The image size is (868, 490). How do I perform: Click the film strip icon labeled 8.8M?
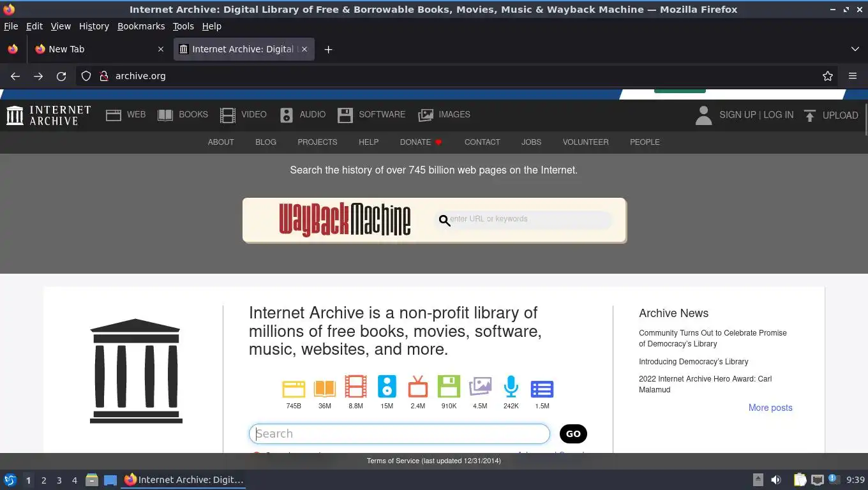pyautogui.click(x=355, y=387)
